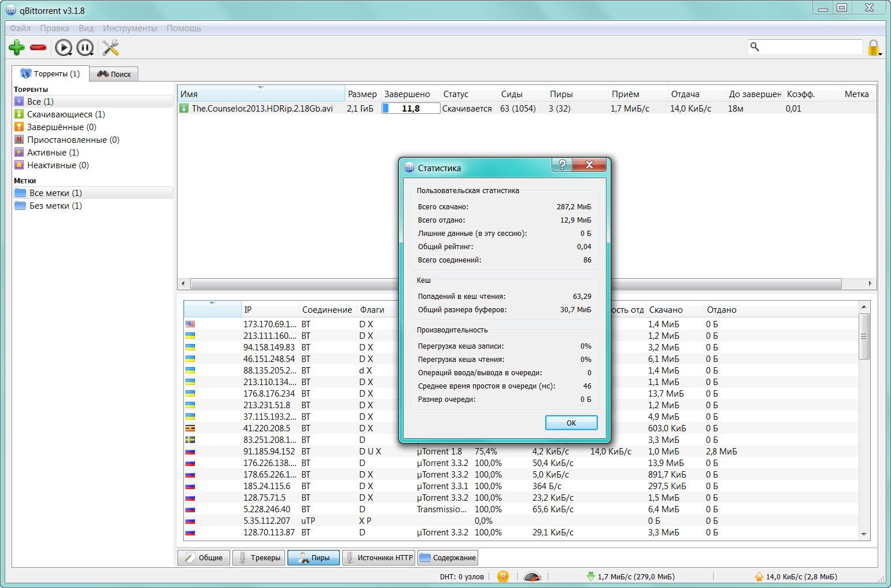Viewport: 891px width, 588px height.
Task: Sort peers by the IP column header
Action: pos(270,309)
